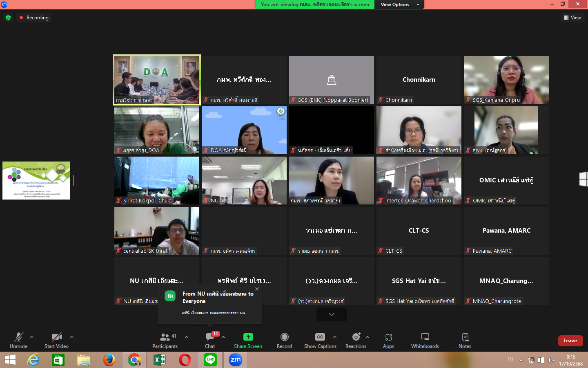
Task: Expand the View Options dropdown
Action: (x=400, y=4)
